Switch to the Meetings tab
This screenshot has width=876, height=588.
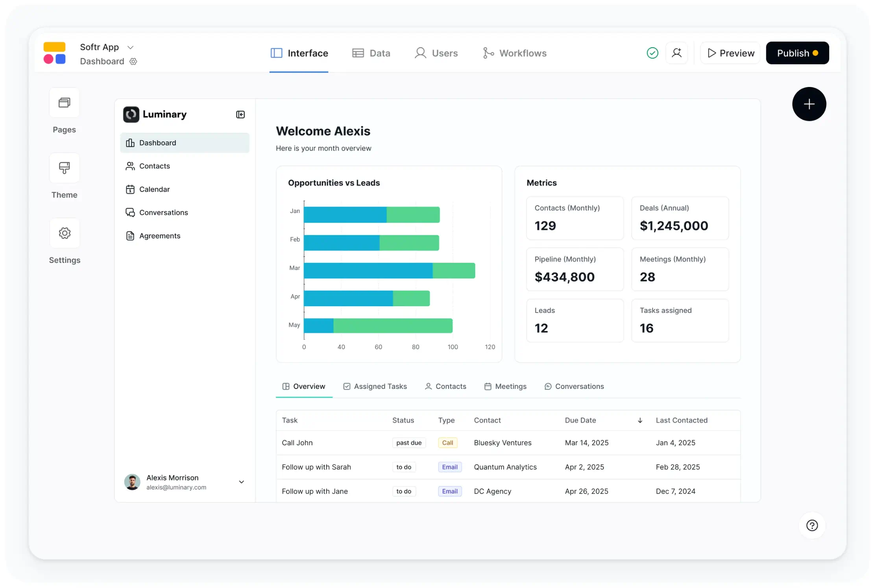click(x=505, y=386)
